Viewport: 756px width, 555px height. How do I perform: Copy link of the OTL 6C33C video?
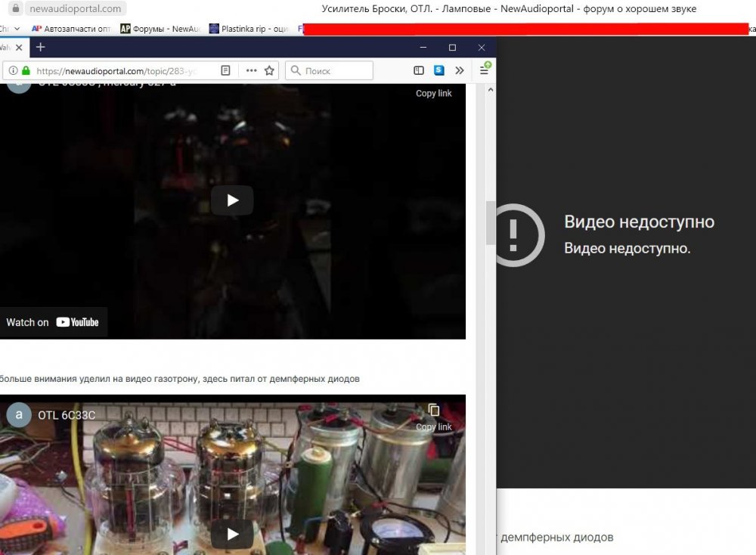pyautogui.click(x=434, y=415)
